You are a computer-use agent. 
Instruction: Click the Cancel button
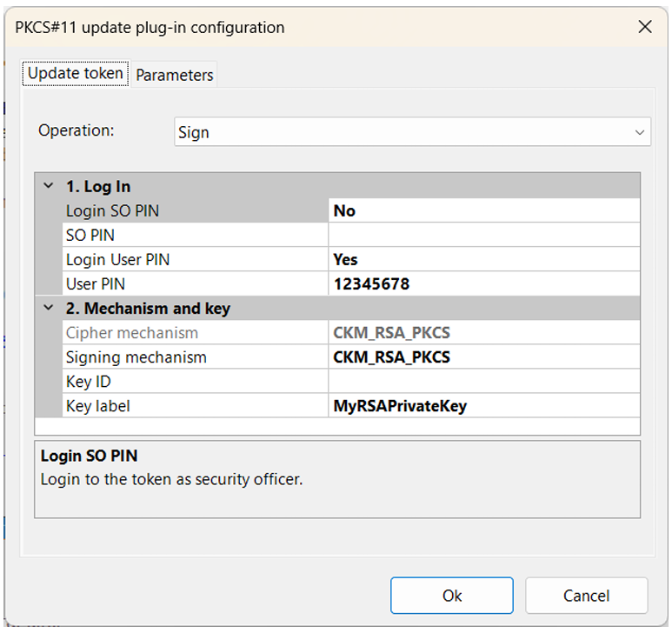pyautogui.click(x=586, y=596)
